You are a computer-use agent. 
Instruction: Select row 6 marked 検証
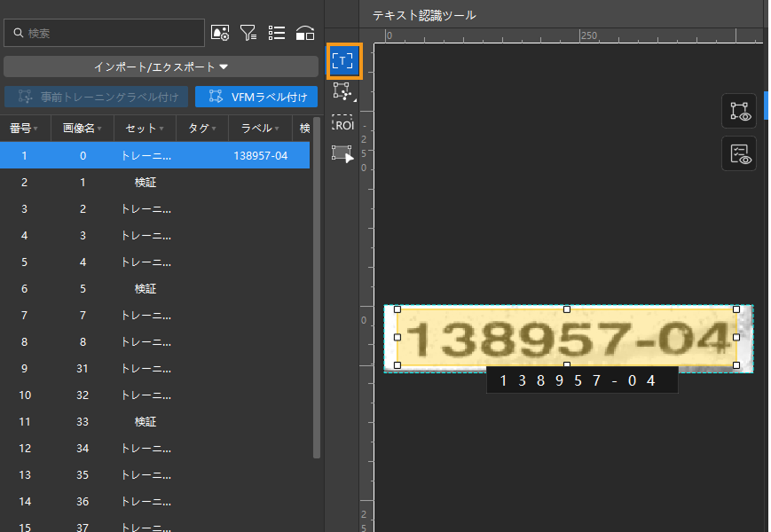point(146,289)
